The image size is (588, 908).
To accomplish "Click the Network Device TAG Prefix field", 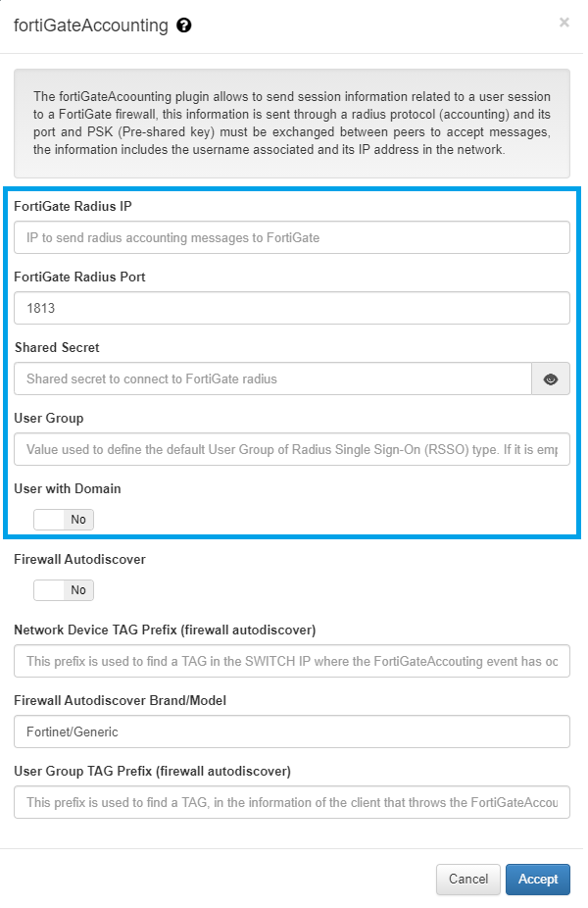I will [x=292, y=661].
